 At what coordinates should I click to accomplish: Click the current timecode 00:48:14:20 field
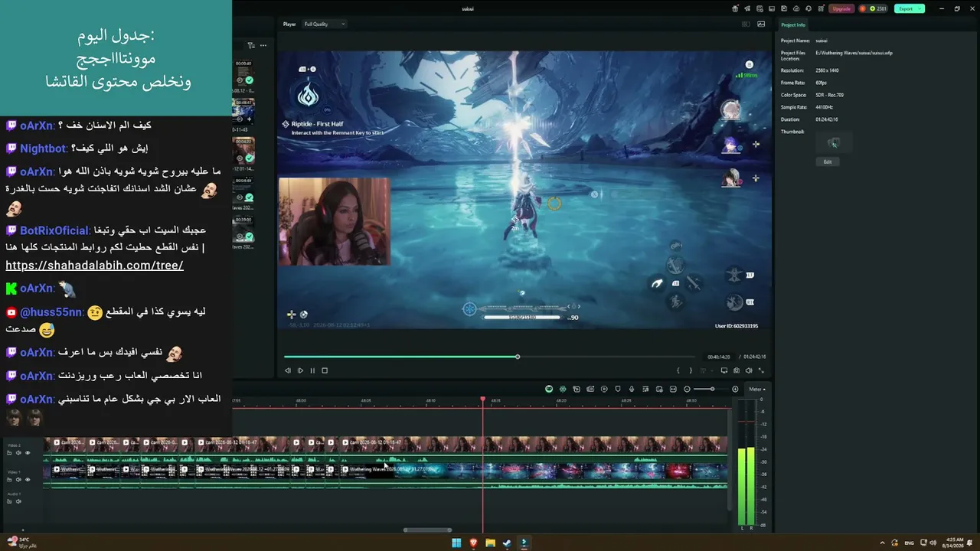(x=718, y=357)
